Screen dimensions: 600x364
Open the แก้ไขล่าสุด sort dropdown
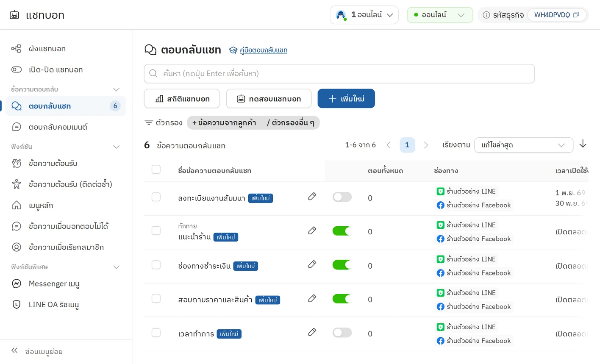524,145
